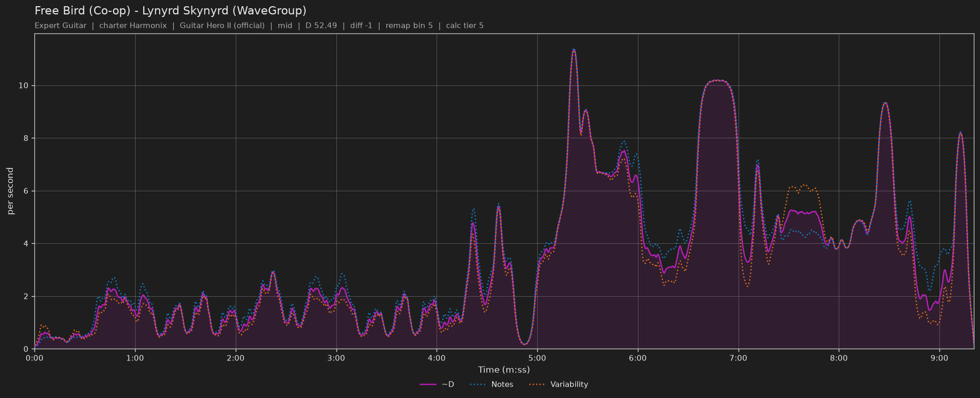Click the flat plateau near 6:48
This screenshot has height=398, width=980.
pyautogui.click(x=718, y=81)
